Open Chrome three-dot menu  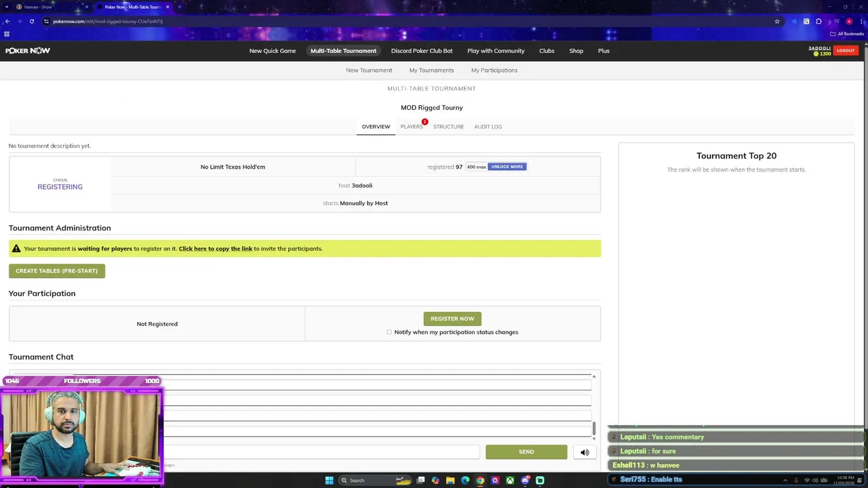click(x=861, y=21)
